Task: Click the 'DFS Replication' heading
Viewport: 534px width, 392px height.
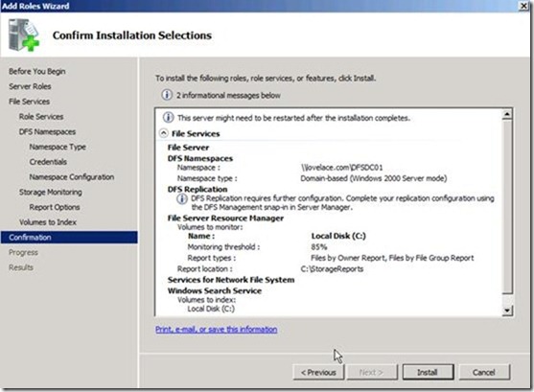Action: pyautogui.click(x=197, y=189)
